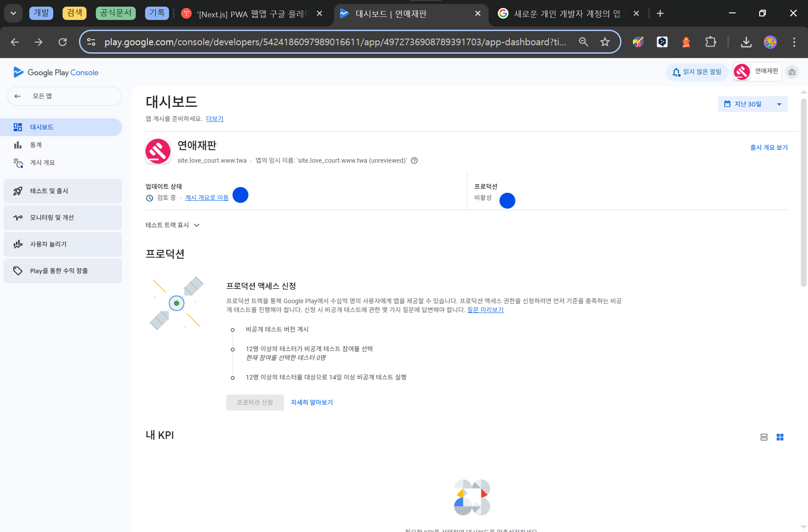Click the tag icon beside Play를 통한 수익 창출

pyautogui.click(x=18, y=271)
